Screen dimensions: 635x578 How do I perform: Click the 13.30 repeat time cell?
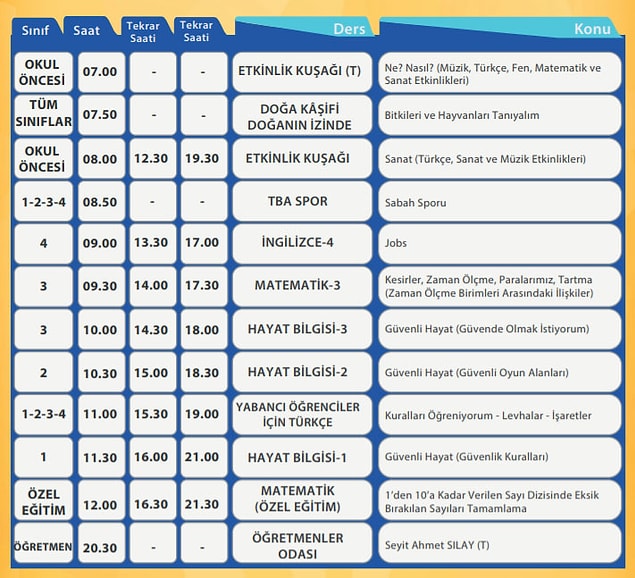(153, 244)
